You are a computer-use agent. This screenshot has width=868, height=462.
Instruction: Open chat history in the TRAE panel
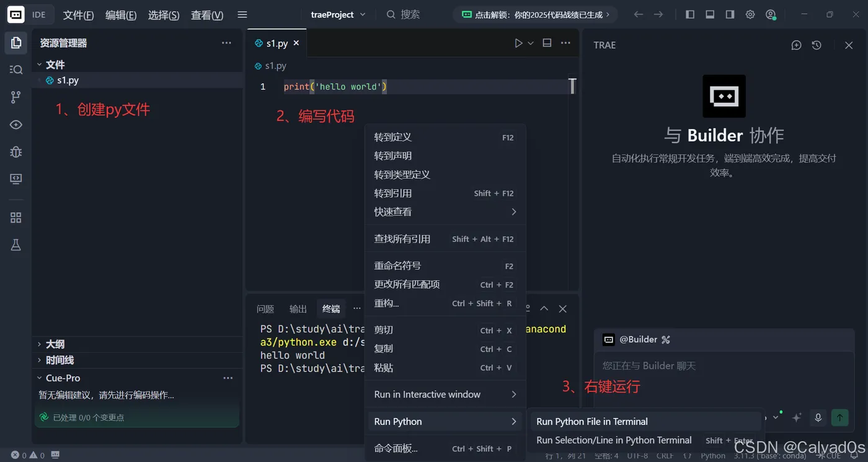pos(817,45)
